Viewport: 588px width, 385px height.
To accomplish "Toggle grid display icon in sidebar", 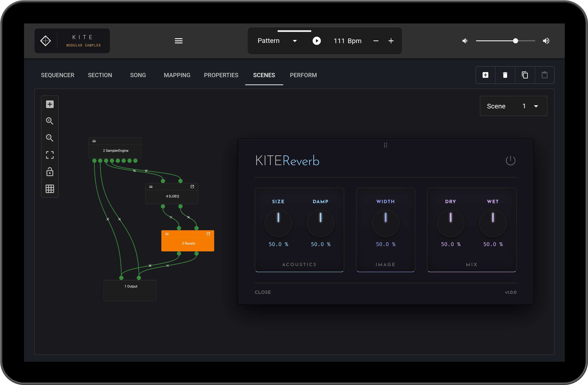I will click(50, 189).
